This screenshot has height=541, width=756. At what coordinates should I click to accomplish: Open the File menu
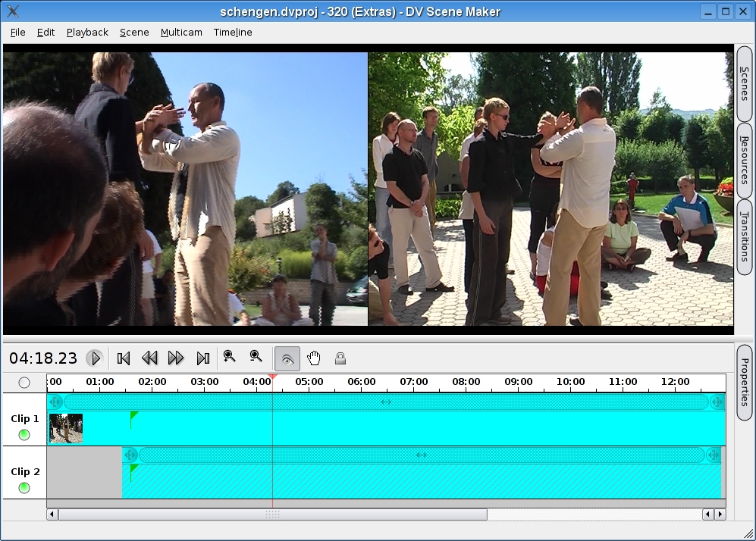pyautogui.click(x=18, y=33)
